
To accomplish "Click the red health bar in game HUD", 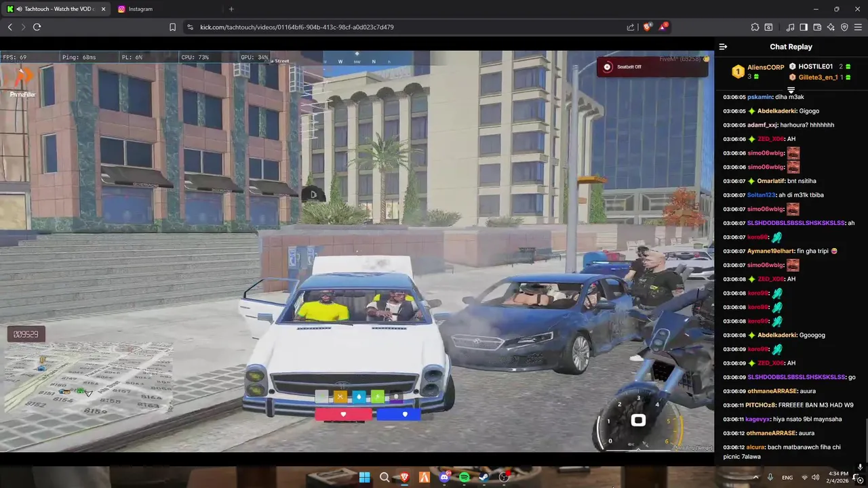I will tap(343, 414).
